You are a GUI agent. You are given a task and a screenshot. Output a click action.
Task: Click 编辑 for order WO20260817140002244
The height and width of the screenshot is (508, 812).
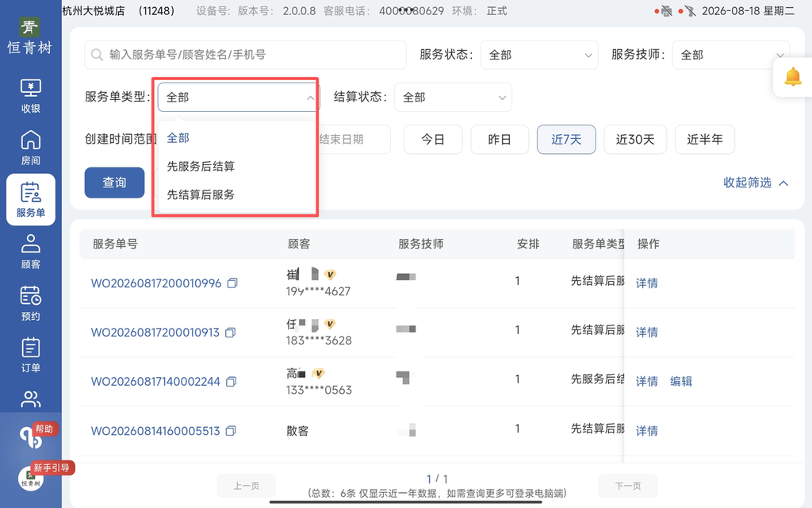(x=681, y=382)
